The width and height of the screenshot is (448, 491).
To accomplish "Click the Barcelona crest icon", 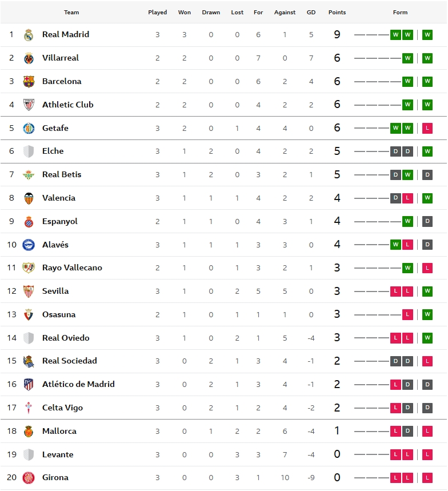I will point(29,82).
